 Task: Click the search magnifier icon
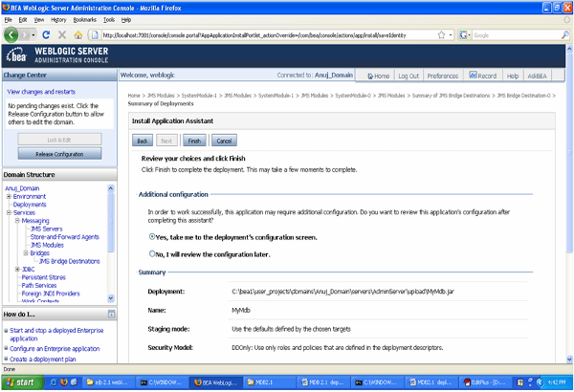click(564, 35)
